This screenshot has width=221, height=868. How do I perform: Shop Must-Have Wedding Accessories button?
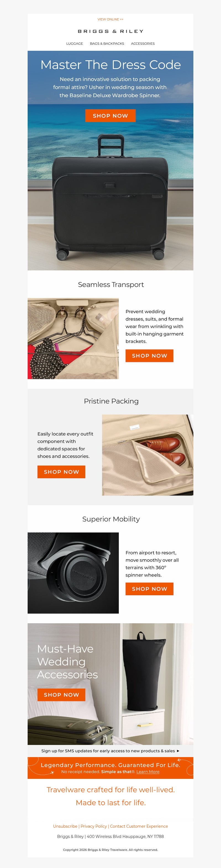pos(61,695)
